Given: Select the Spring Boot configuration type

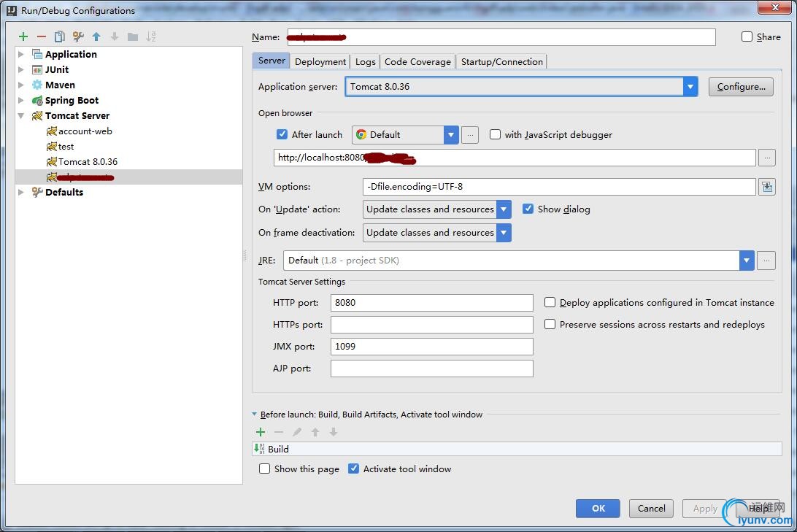Looking at the screenshot, I should pyautogui.click(x=72, y=100).
